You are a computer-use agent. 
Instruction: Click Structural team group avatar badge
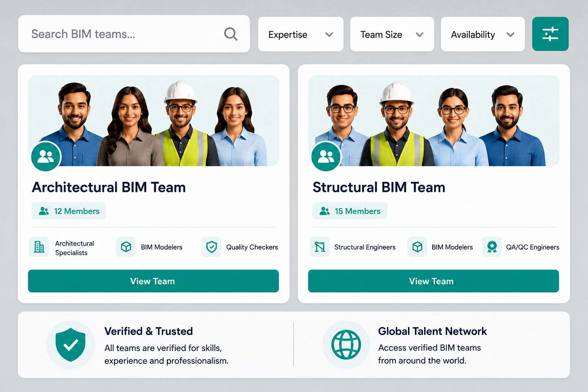(x=326, y=156)
